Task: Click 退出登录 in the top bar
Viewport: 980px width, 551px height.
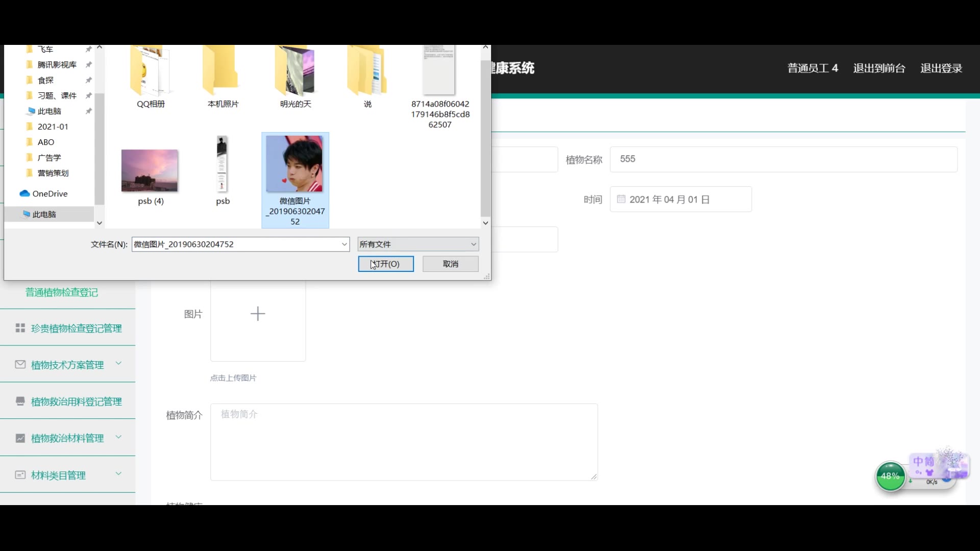Action: tap(941, 68)
